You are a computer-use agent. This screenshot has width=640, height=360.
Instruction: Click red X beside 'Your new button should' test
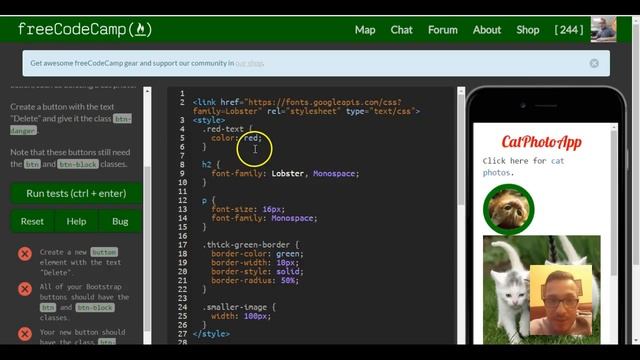click(24, 334)
